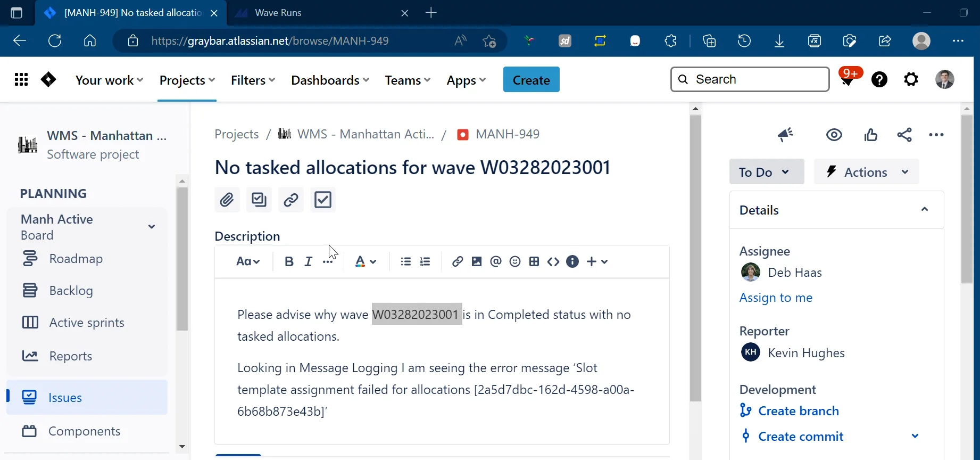
Task: Insert a bullet list in description
Action: [406, 261]
